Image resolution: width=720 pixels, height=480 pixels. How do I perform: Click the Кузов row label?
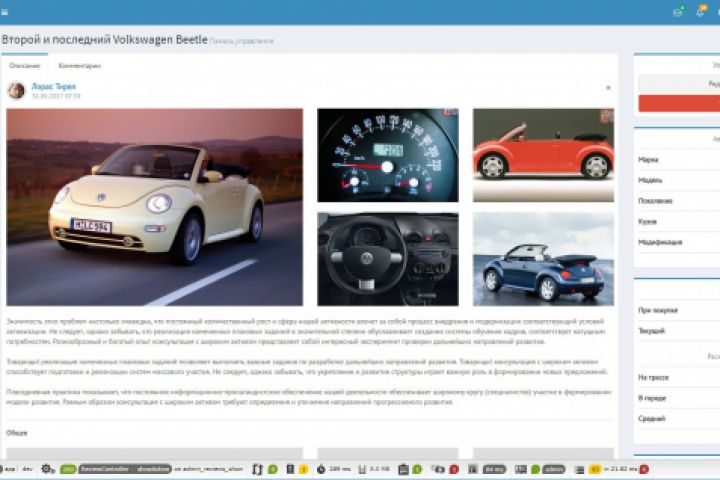click(x=647, y=221)
